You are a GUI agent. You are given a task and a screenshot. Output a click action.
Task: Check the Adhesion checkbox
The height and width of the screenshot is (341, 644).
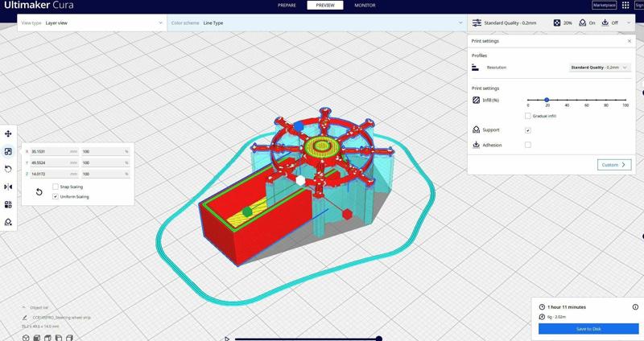pos(528,145)
